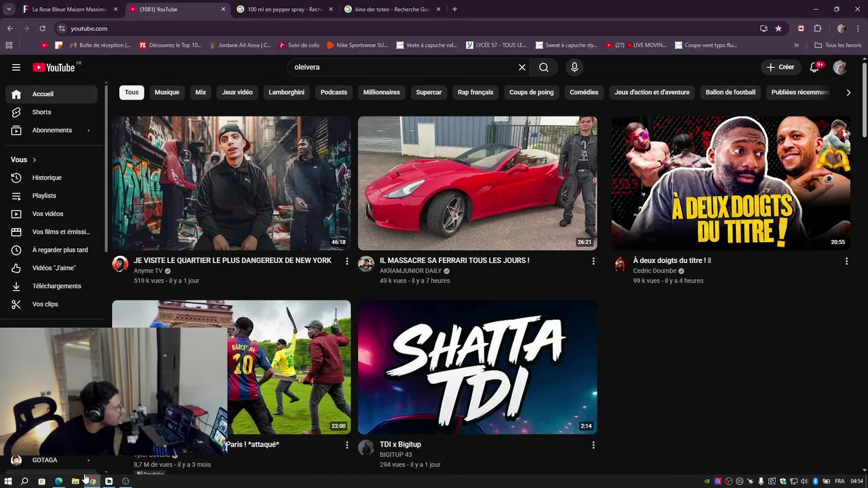Image resolution: width=868 pixels, height=488 pixels.
Task: Open Boîte de réception bookmark
Action: coord(99,45)
